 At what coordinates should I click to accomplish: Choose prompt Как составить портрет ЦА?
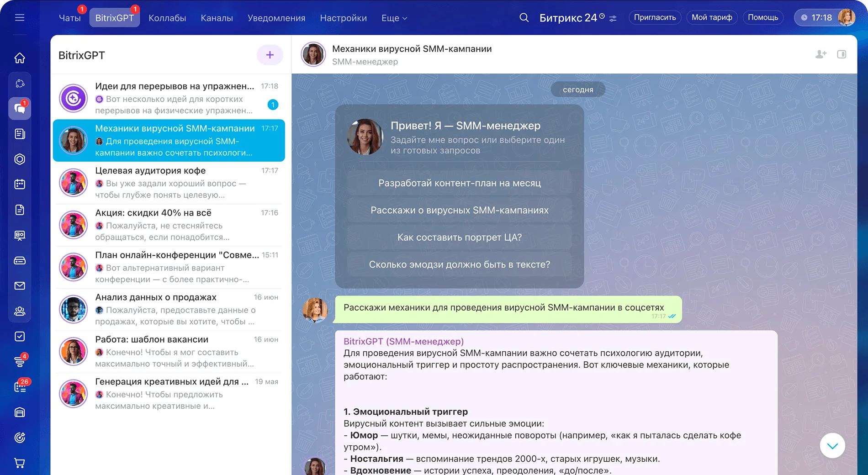[460, 237]
